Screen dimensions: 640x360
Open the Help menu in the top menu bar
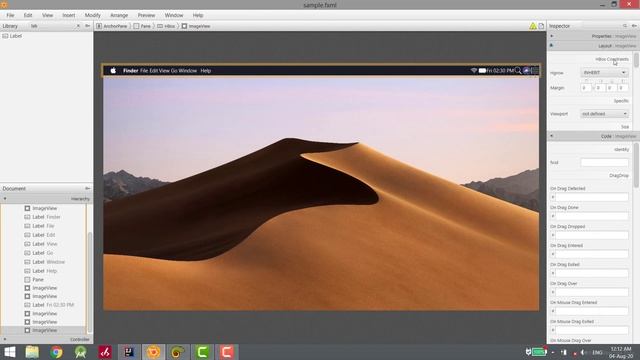(x=198, y=15)
